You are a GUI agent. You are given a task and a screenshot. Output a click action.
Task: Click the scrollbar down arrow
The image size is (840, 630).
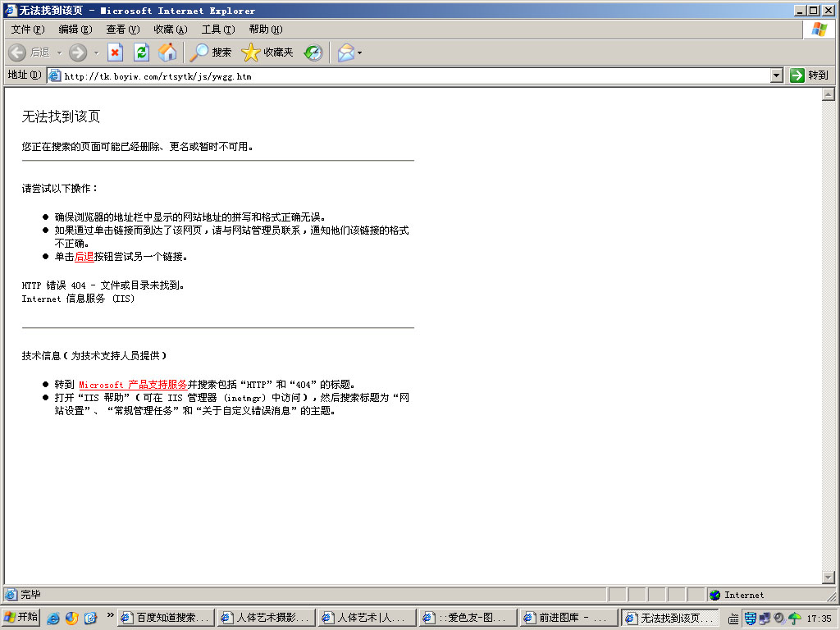tap(829, 577)
